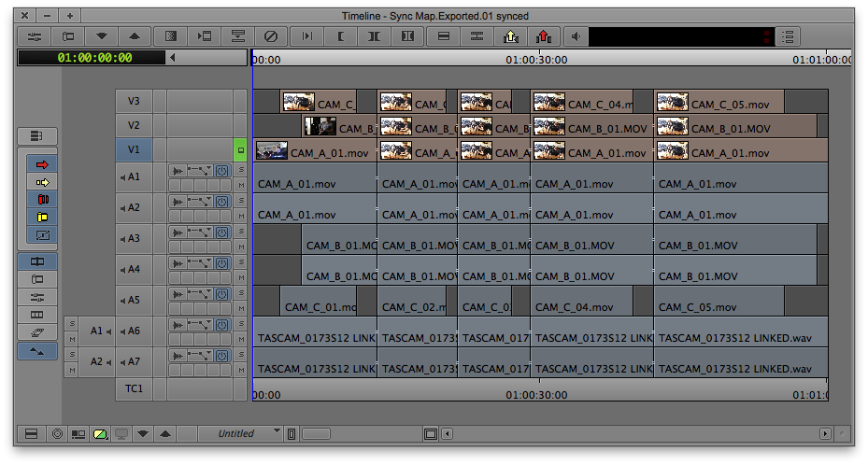Image resolution: width=868 pixels, height=465 pixels.
Task: Click the downward triangle in top toolbar
Action: point(101,37)
